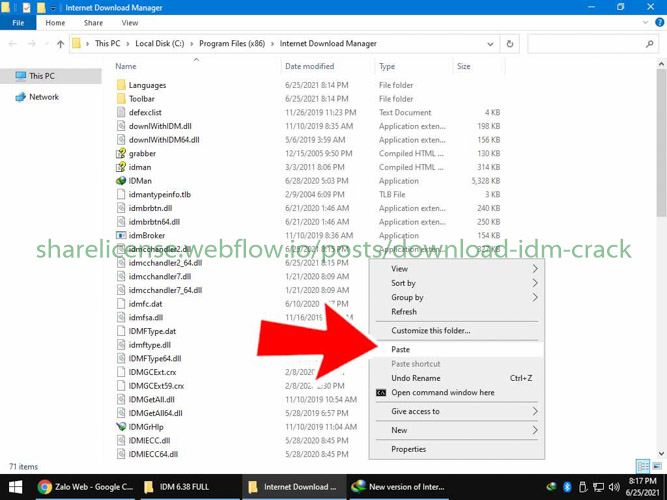Select the defexclist text file icon
The image size is (667, 500).
tap(121, 112)
